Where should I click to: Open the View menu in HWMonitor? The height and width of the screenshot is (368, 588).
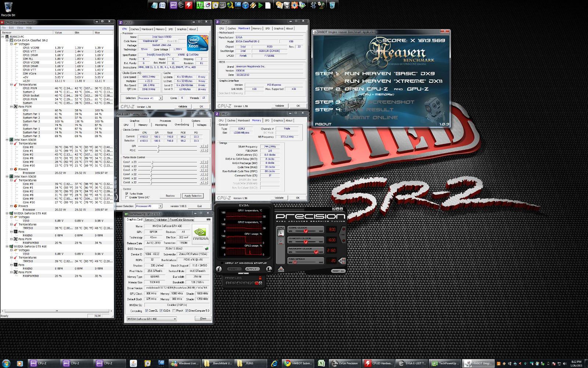point(20,28)
